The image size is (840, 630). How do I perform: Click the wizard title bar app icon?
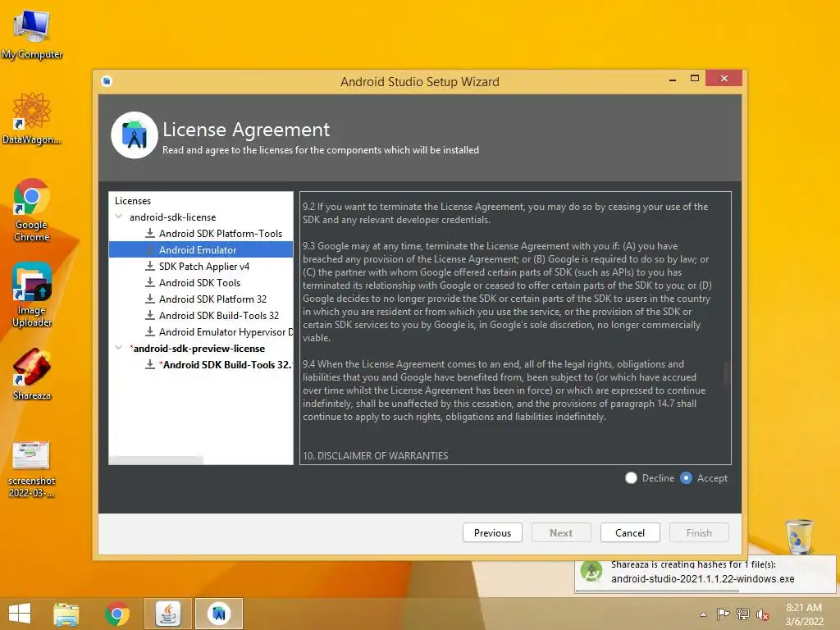[x=107, y=81]
